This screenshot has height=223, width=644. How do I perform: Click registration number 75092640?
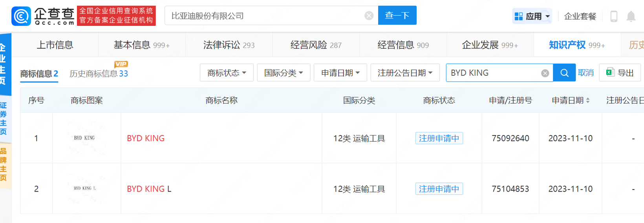[510, 138]
